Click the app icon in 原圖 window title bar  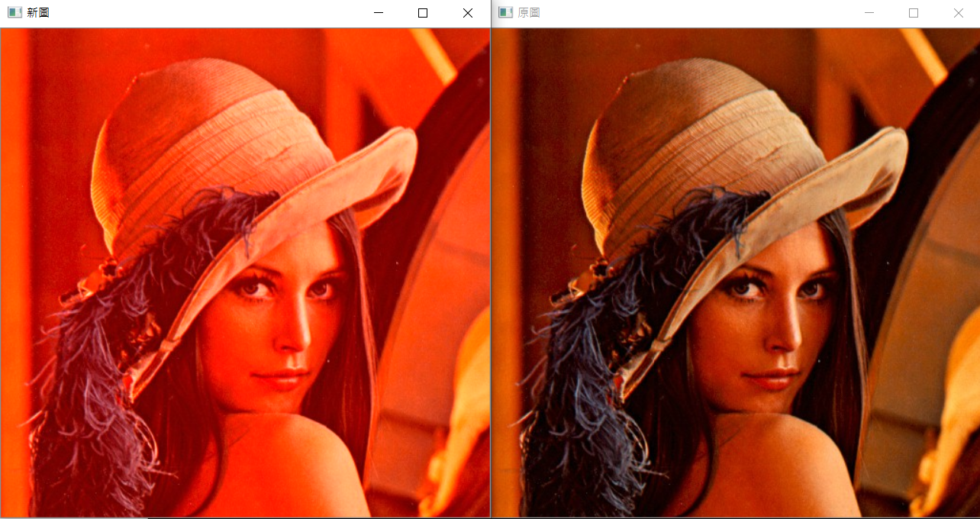(505, 13)
